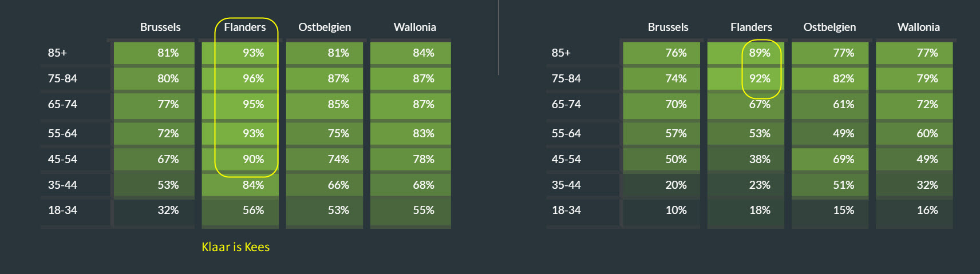Click the 85+ row label in left table
This screenshot has width=980, height=274.
pyautogui.click(x=57, y=53)
